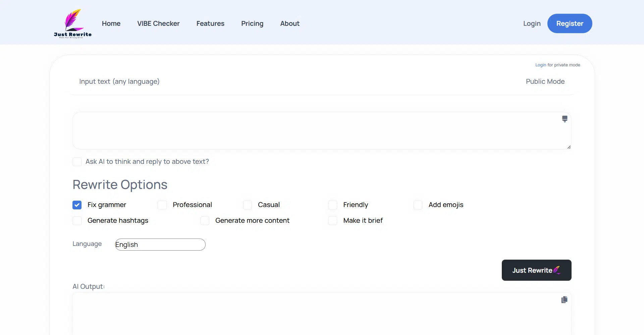Image resolution: width=644 pixels, height=335 pixels.
Task: Check the Make it brief box
Action: [333, 221]
